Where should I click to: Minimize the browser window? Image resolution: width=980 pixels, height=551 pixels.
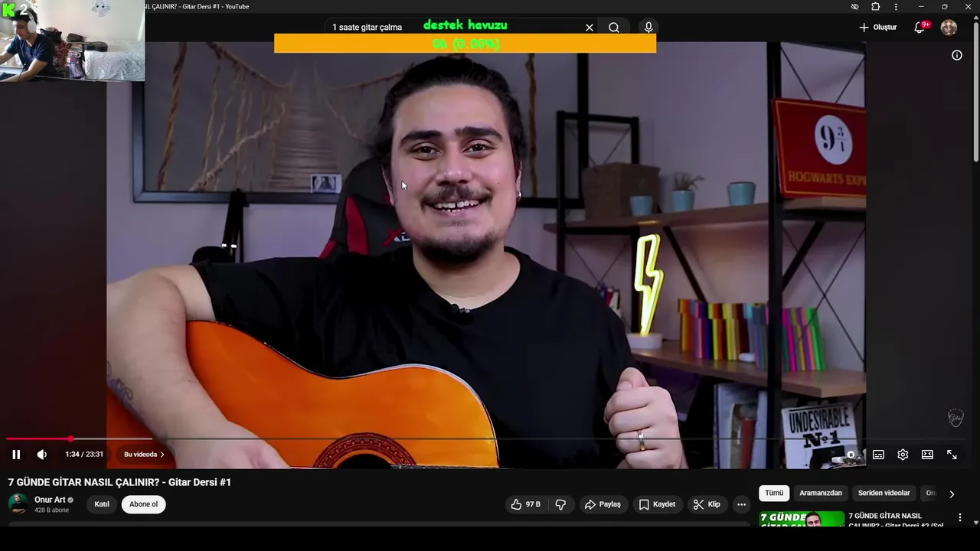pos(921,7)
